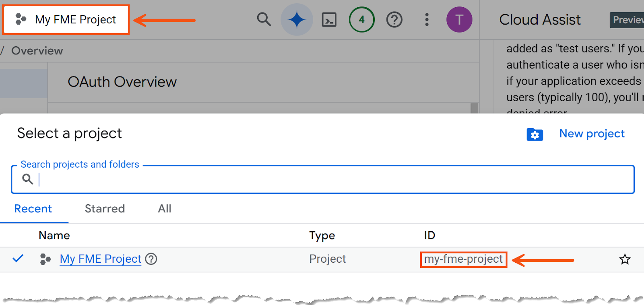Image resolution: width=644 pixels, height=305 pixels.
Task: Switch to the Recent tab
Action: pos(33,209)
